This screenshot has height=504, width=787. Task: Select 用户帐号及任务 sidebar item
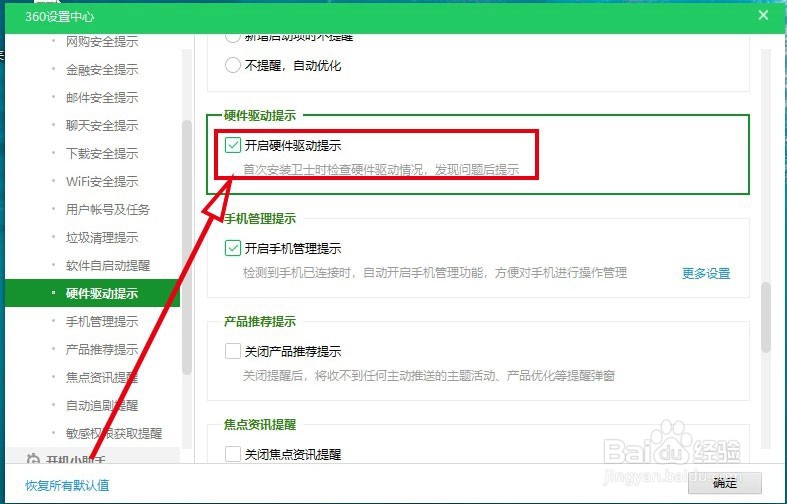108,209
